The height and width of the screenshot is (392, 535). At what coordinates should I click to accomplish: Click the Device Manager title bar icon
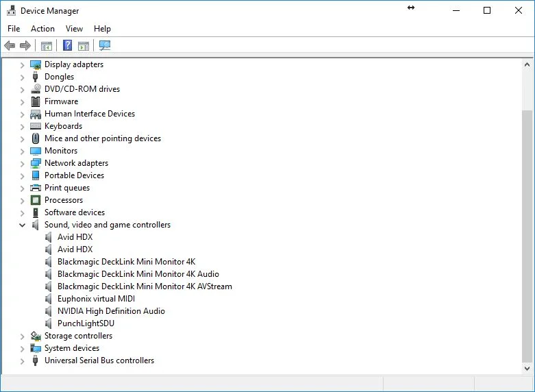point(11,10)
